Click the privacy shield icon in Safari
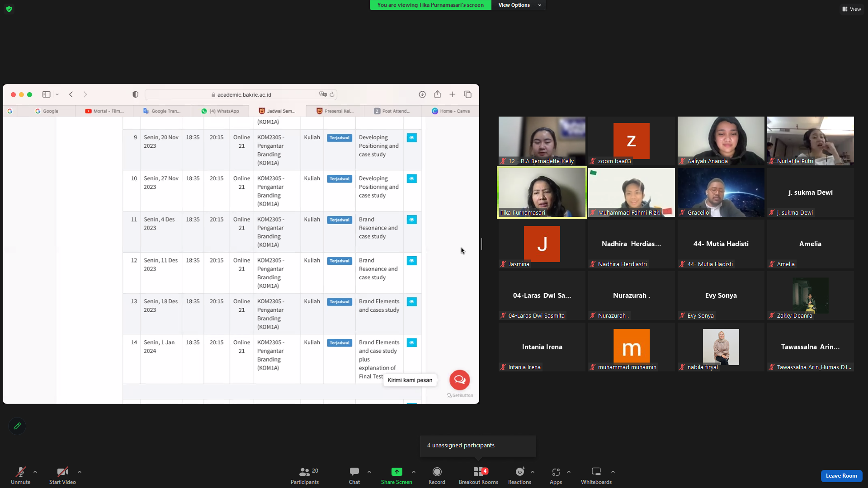The image size is (868, 488). point(135,94)
